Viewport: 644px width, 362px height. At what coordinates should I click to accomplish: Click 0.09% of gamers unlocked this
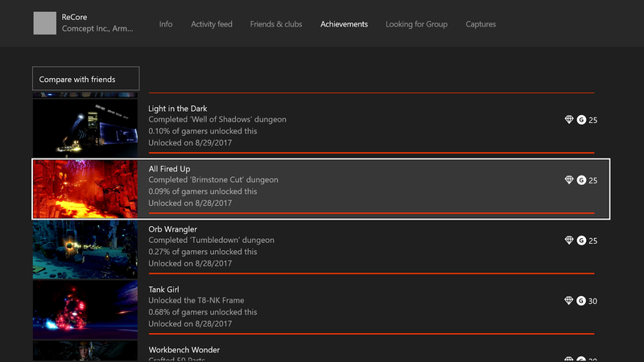click(x=203, y=191)
